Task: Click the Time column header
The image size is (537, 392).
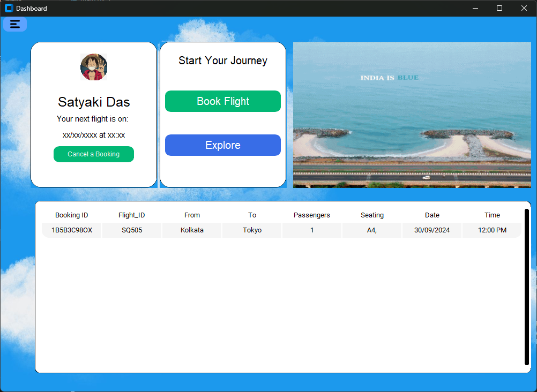Action: tap(492, 215)
